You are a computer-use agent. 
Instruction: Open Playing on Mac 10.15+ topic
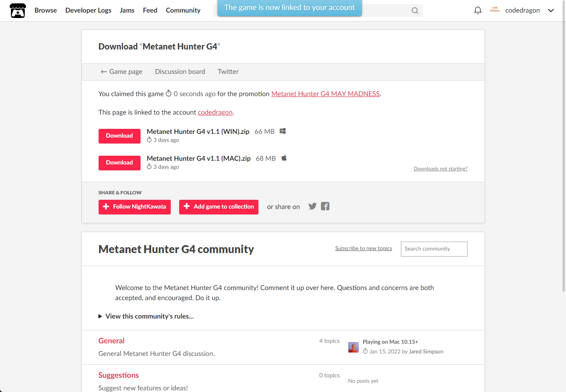click(391, 342)
